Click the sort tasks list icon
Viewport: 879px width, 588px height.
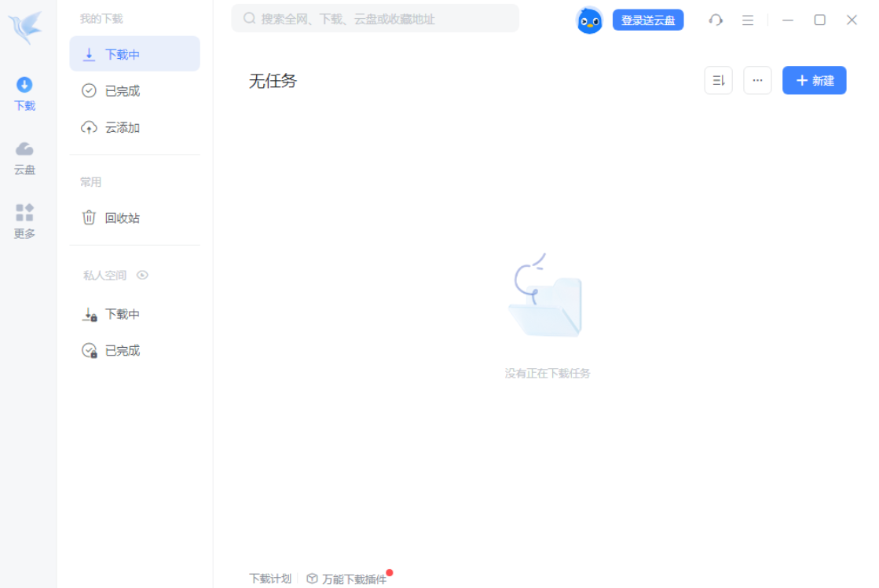pyautogui.click(x=718, y=80)
